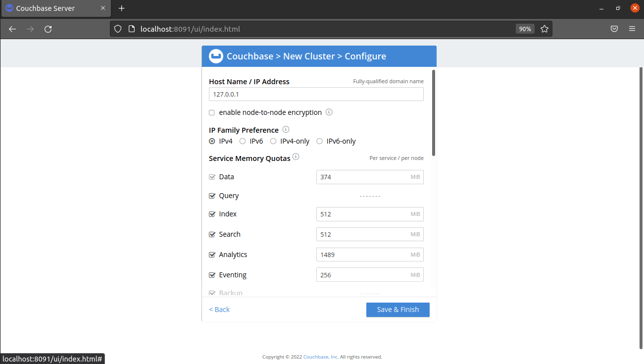Image resolution: width=644 pixels, height=364 pixels.
Task: Open Firefox application menu
Action: [632, 29]
